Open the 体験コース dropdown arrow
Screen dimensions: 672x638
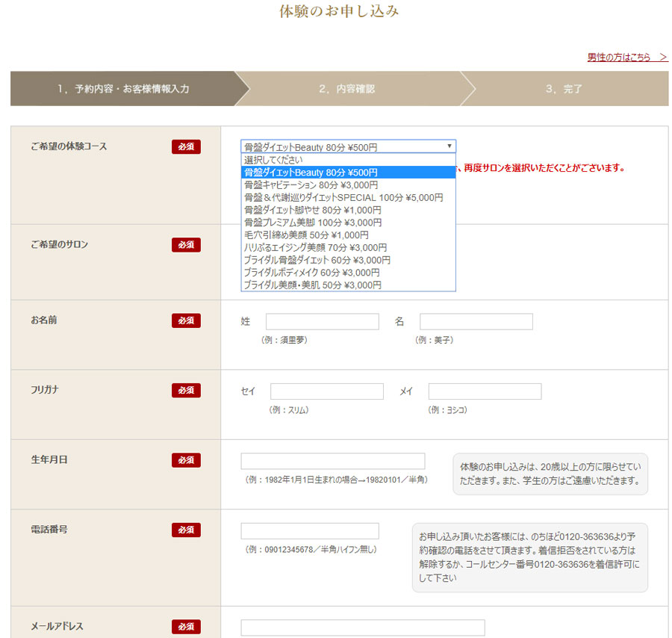pos(449,146)
